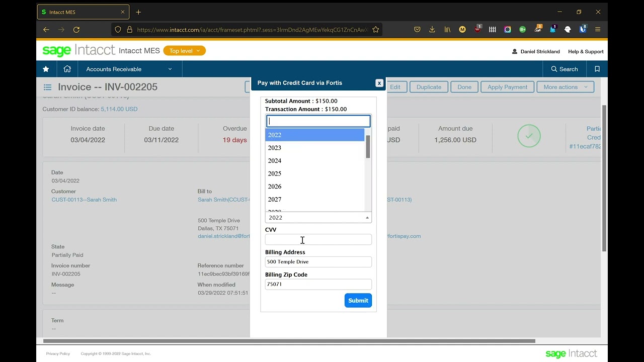Select year 2027 in the list
Screen dimensions: 644x362
pyautogui.click(x=314, y=200)
